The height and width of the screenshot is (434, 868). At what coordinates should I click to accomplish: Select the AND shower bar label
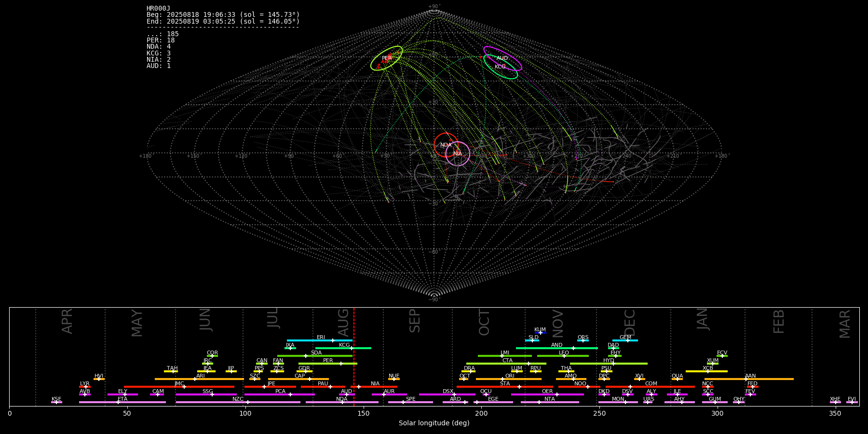pos(557,345)
